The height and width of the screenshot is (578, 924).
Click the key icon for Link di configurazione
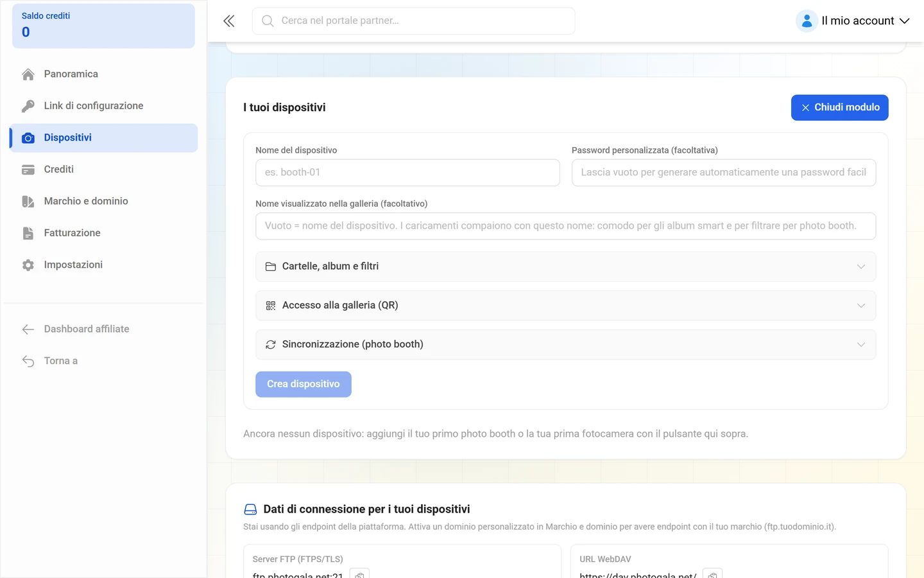(28, 106)
